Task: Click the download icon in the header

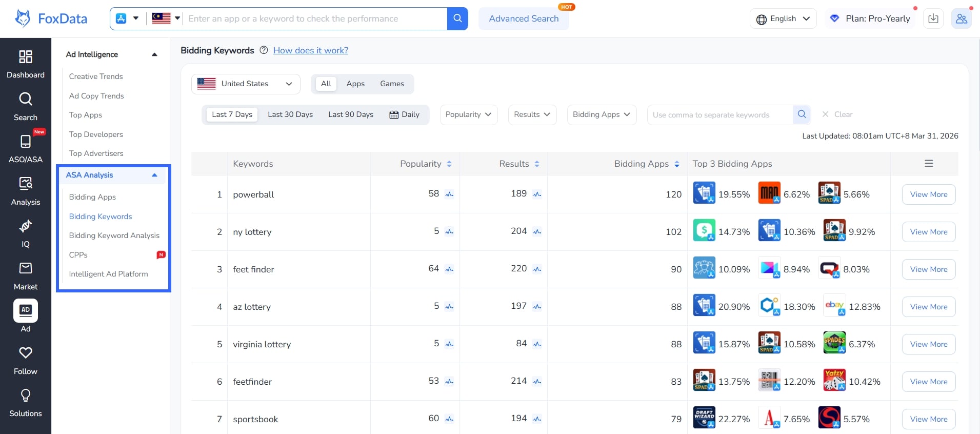Action: (x=933, y=18)
